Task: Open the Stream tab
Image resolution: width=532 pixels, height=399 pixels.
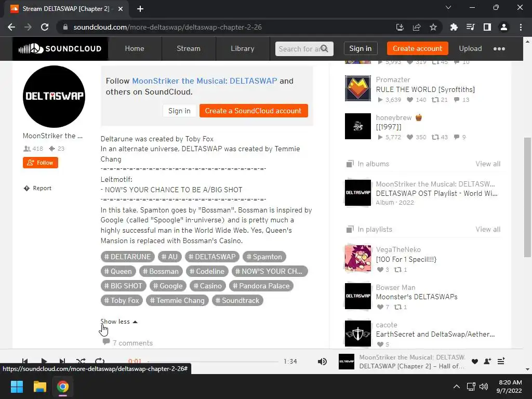Action: pos(188,48)
